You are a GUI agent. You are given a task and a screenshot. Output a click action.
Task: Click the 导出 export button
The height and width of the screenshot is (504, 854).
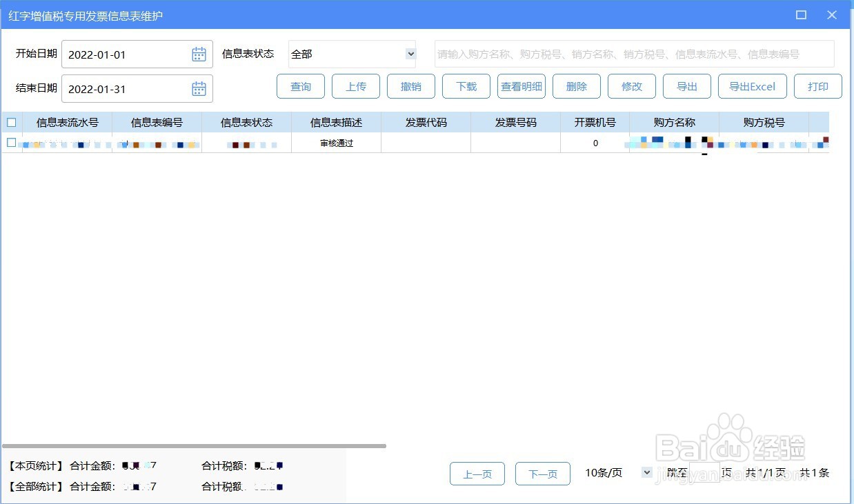click(x=687, y=86)
